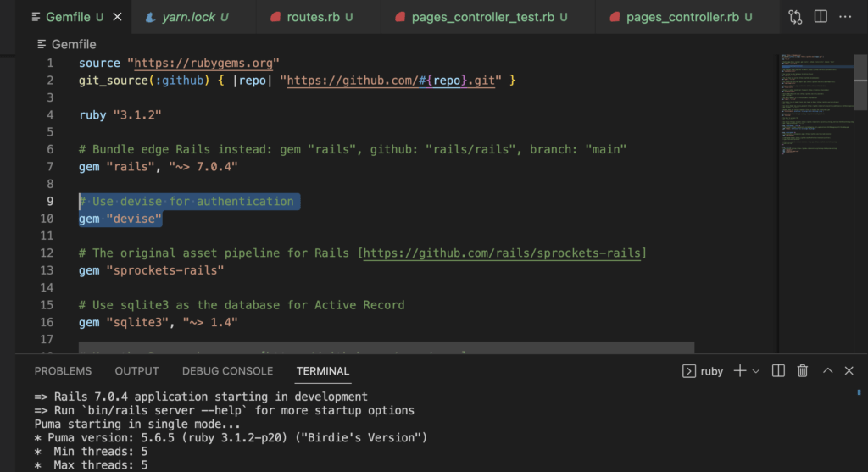Select the ruby terminal shell indicator
Viewport: 868px width, 472px height.
[703, 371]
